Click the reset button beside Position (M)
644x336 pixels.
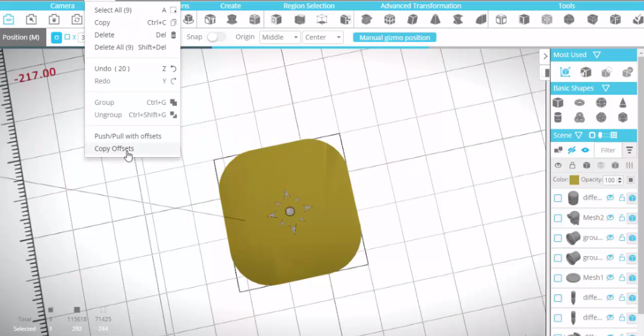click(x=56, y=38)
